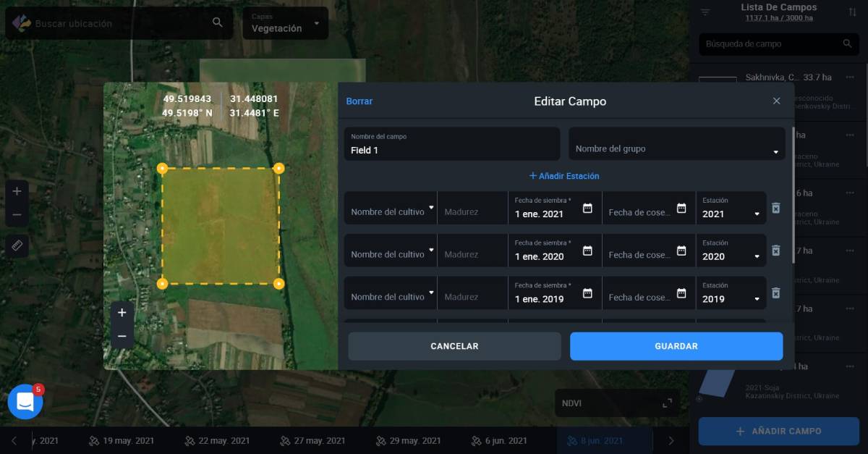Save field changes with GUARDAR button
This screenshot has width=868, height=454.
pos(676,346)
